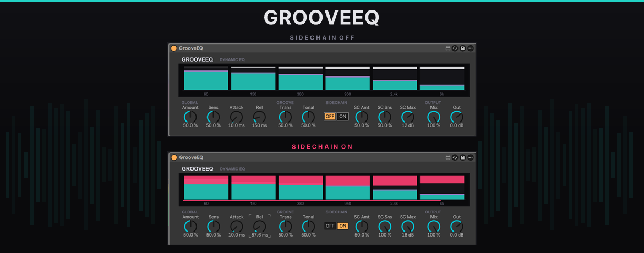Click hot-swap preset icon in Sidechain Off panel
The image size is (644, 253).
pos(455,48)
